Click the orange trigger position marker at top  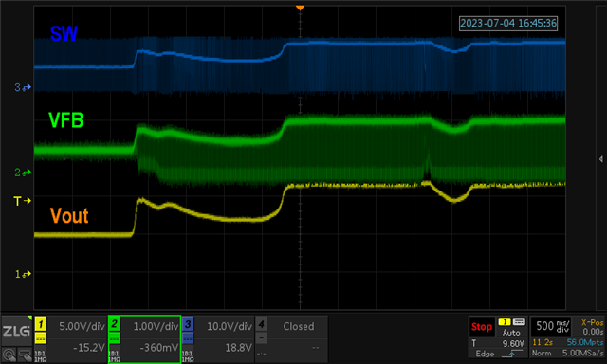(x=300, y=8)
